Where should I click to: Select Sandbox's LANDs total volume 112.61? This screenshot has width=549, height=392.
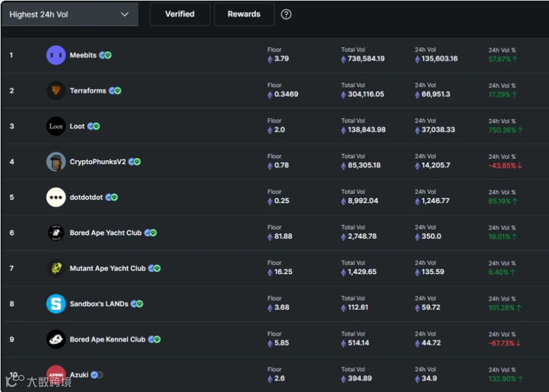[x=358, y=307]
